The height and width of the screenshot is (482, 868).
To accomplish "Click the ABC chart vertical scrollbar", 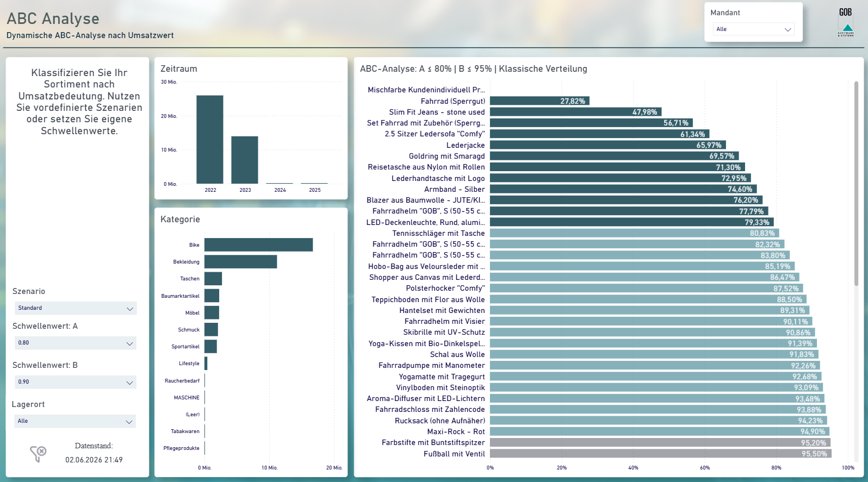I will 856,184.
